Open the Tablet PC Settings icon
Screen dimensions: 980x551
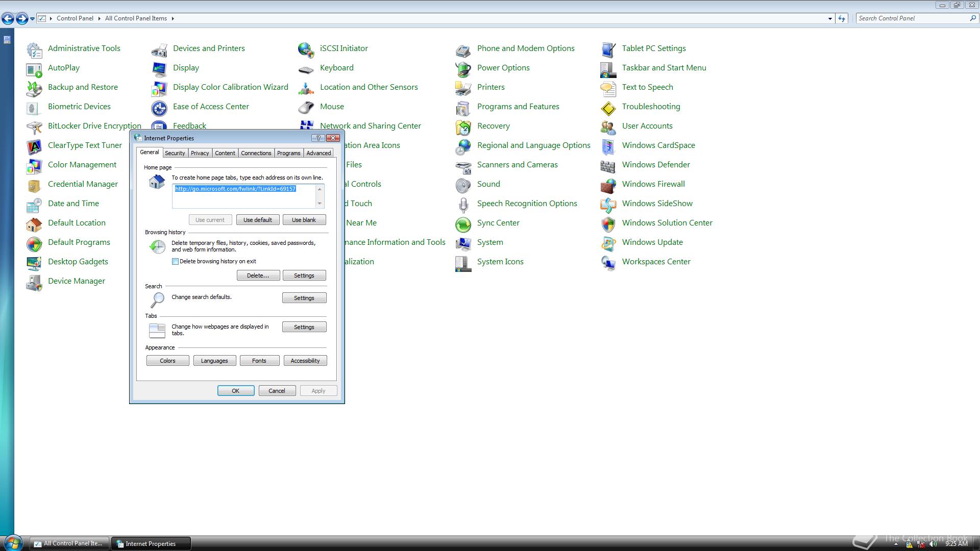[608, 49]
